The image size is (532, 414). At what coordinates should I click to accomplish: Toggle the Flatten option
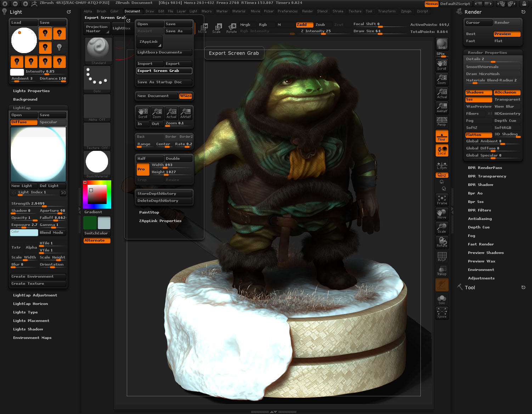click(479, 135)
